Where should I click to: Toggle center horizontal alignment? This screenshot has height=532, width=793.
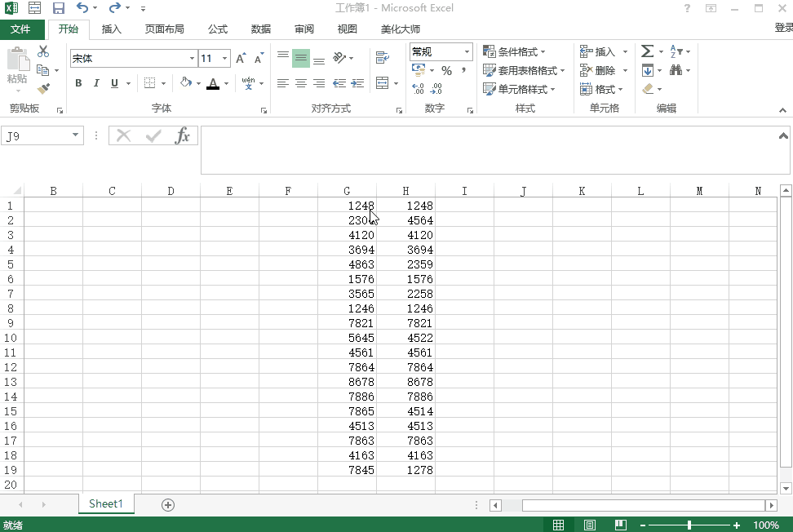(x=301, y=83)
